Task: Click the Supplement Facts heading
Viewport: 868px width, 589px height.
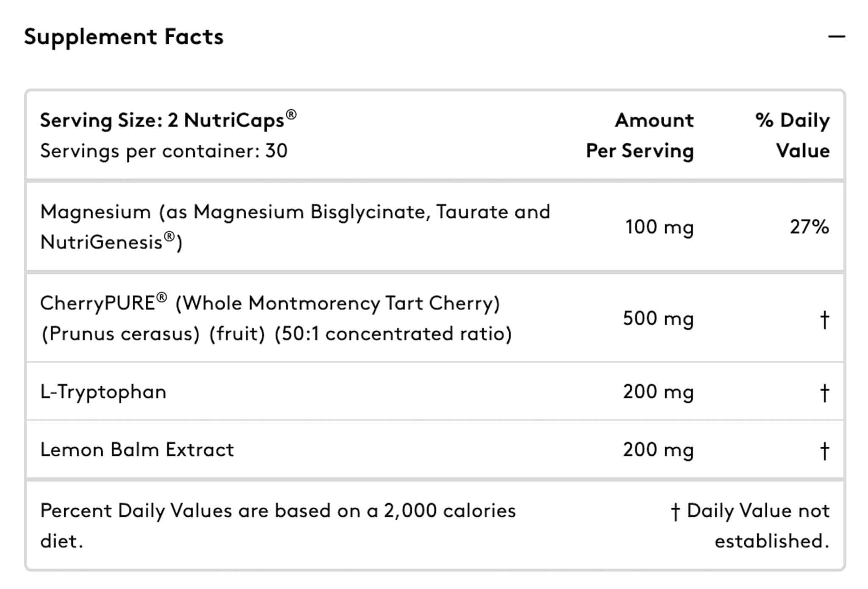Action: (x=124, y=37)
